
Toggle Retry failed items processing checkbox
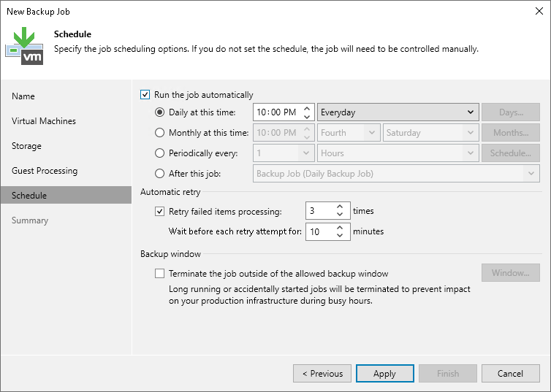pyautogui.click(x=160, y=212)
